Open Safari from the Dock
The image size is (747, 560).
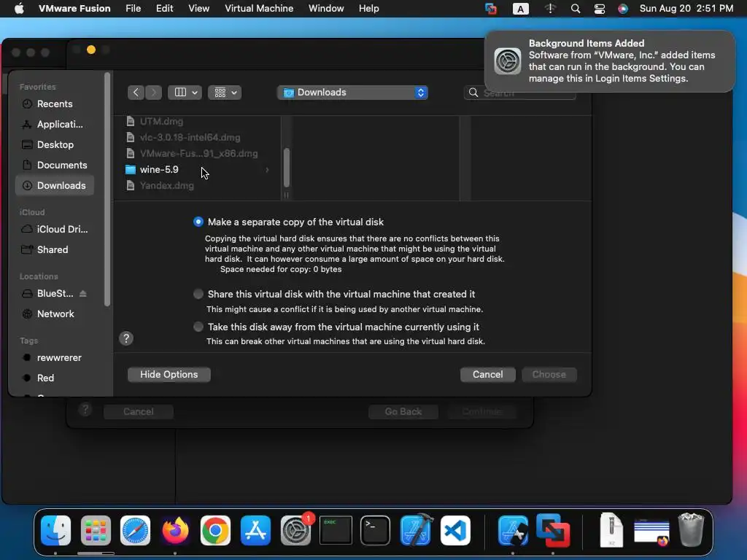(135, 530)
